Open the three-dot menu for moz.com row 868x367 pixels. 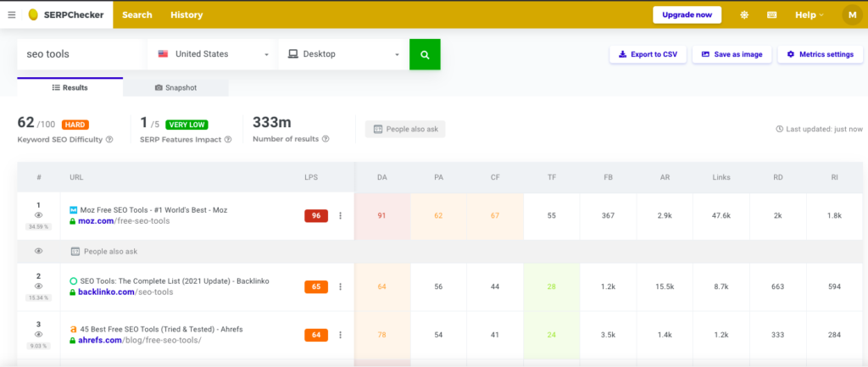(x=341, y=216)
